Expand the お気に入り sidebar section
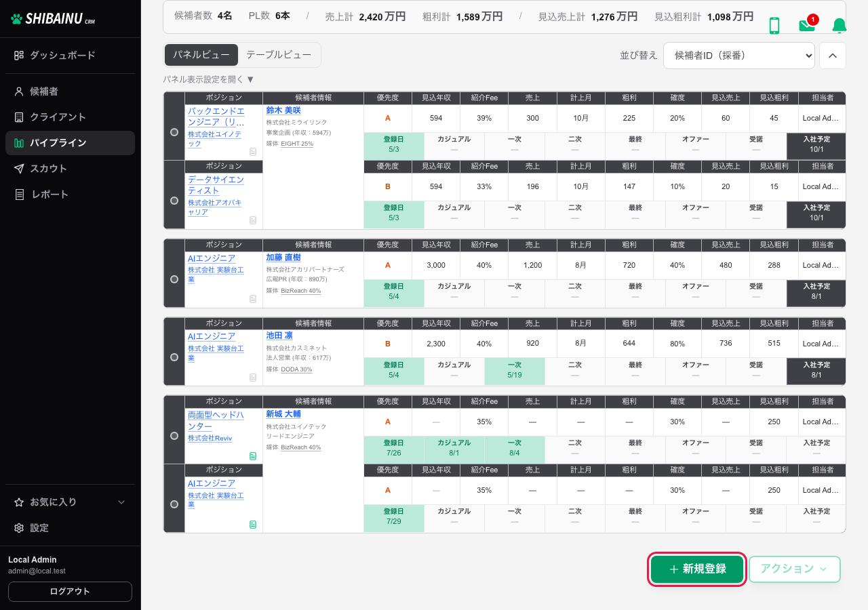The width and height of the screenshot is (868, 610). click(71, 502)
